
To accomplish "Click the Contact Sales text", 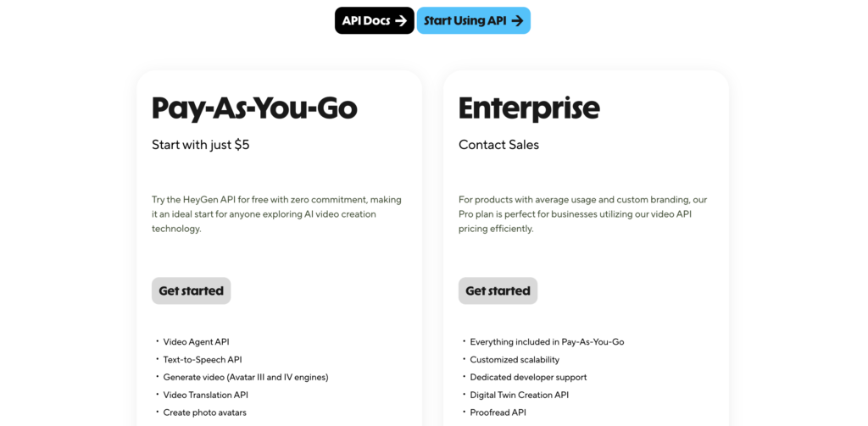I will [498, 145].
